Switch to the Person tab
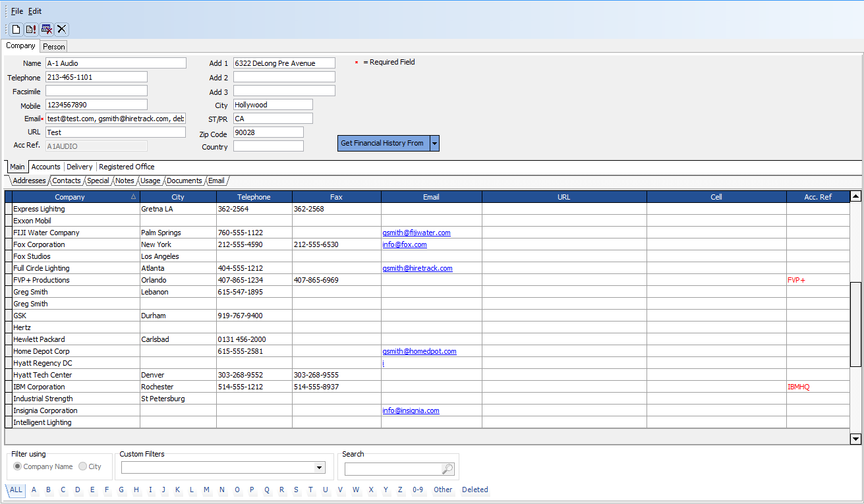 point(54,47)
